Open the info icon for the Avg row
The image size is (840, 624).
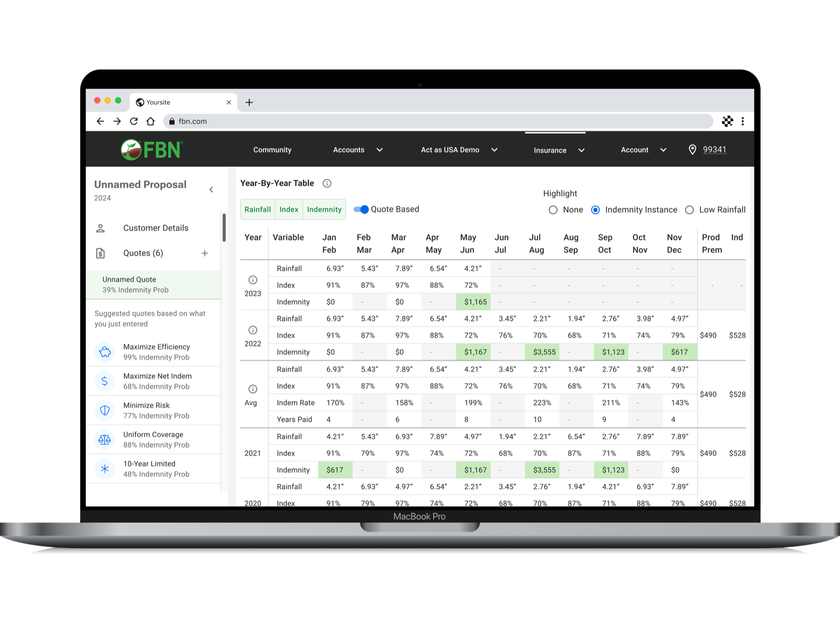click(x=253, y=389)
